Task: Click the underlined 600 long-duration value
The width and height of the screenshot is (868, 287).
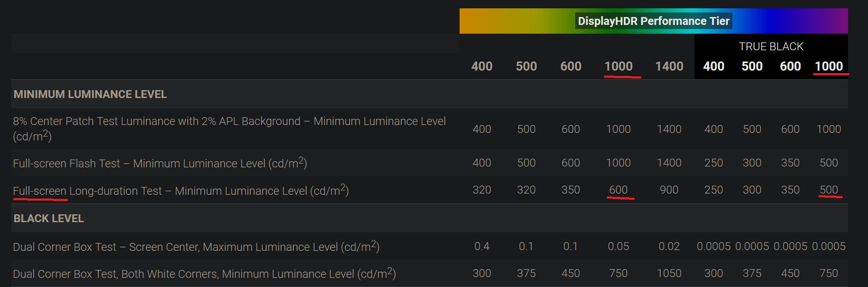Action: pos(618,190)
